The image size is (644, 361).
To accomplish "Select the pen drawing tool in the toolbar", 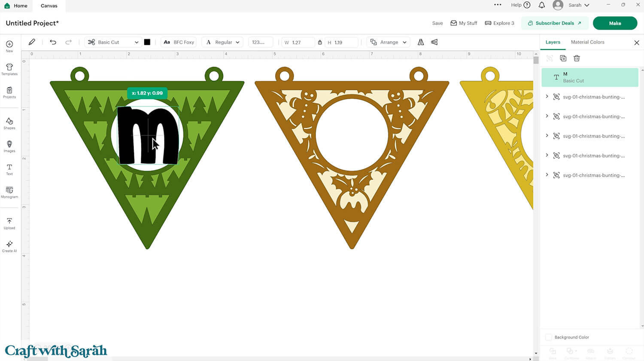I will tap(31, 42).
